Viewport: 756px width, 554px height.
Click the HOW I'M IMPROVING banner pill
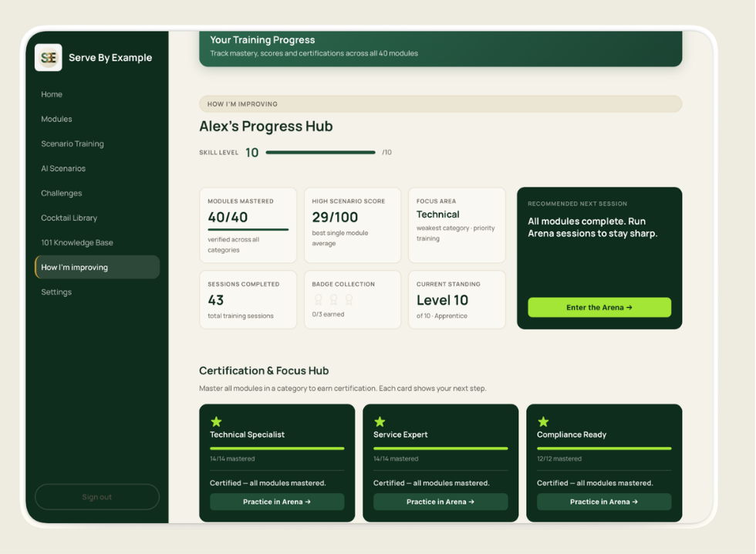click(x=440, y=104)
